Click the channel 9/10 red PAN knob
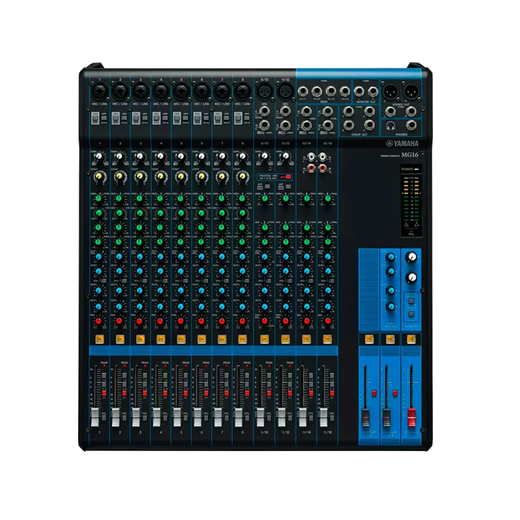Image resolution: width=520 pixels, height=520 pixels. [x=264, y=321]
